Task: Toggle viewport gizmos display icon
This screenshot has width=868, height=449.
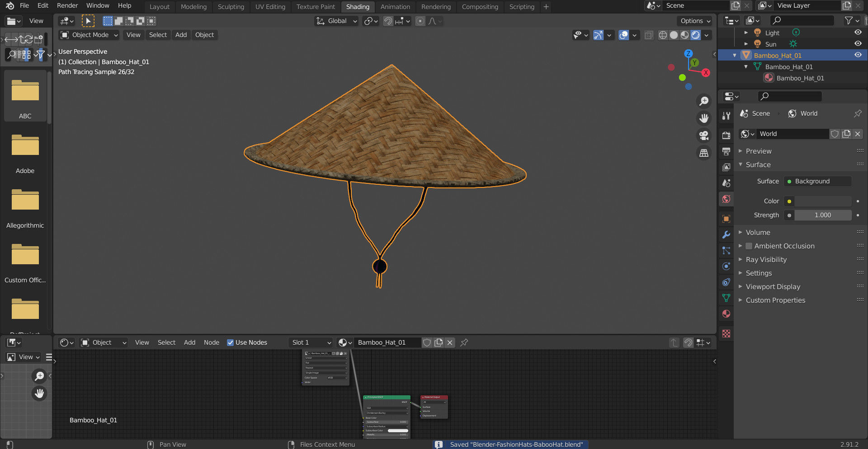Action: pos(598,35)
